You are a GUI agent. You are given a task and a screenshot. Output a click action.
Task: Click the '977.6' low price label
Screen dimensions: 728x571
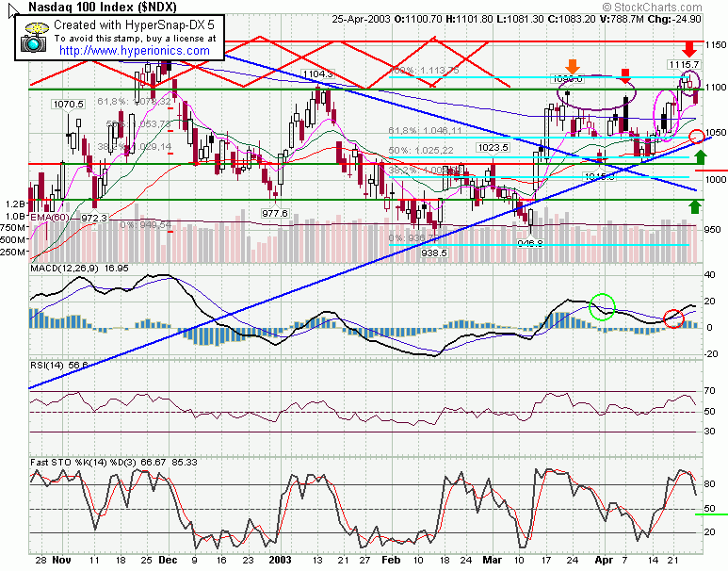[275, 213]
